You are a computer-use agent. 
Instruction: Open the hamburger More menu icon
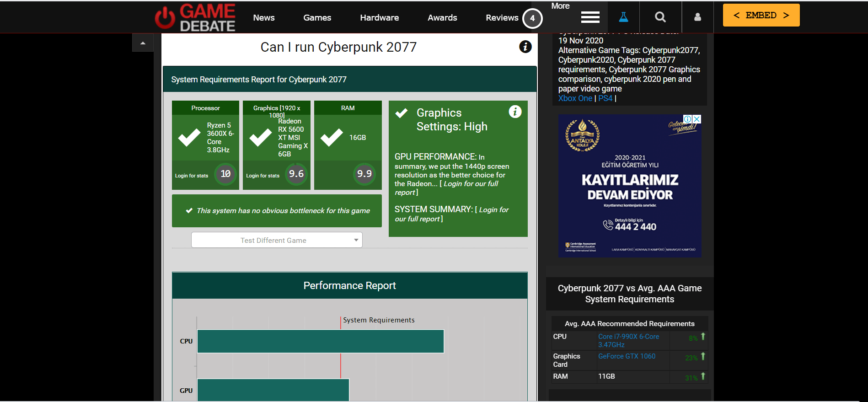590,17
